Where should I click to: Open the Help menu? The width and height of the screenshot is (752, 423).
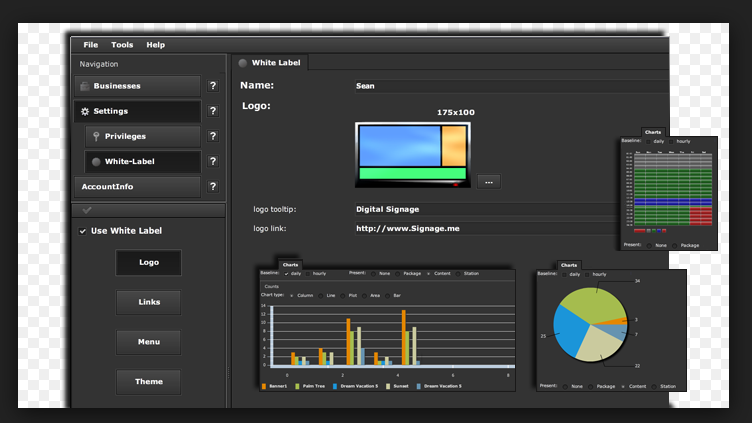[x=156, y=45]
